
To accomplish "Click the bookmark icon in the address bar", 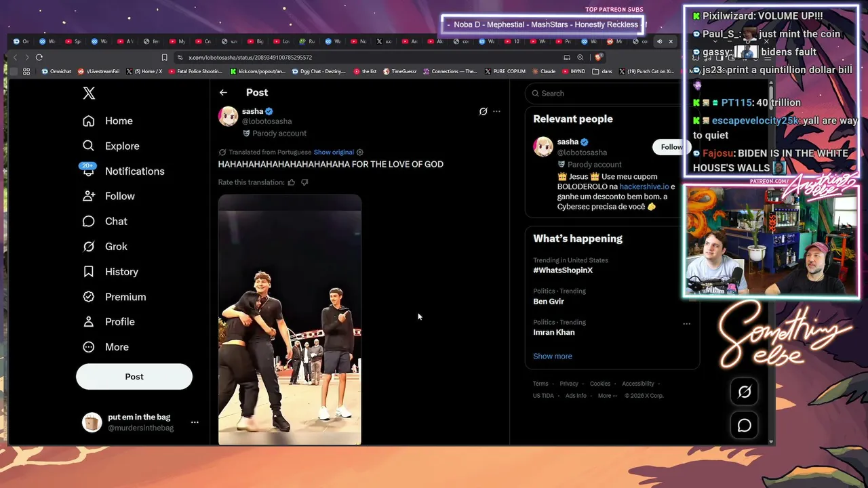I will coord(164,58).
